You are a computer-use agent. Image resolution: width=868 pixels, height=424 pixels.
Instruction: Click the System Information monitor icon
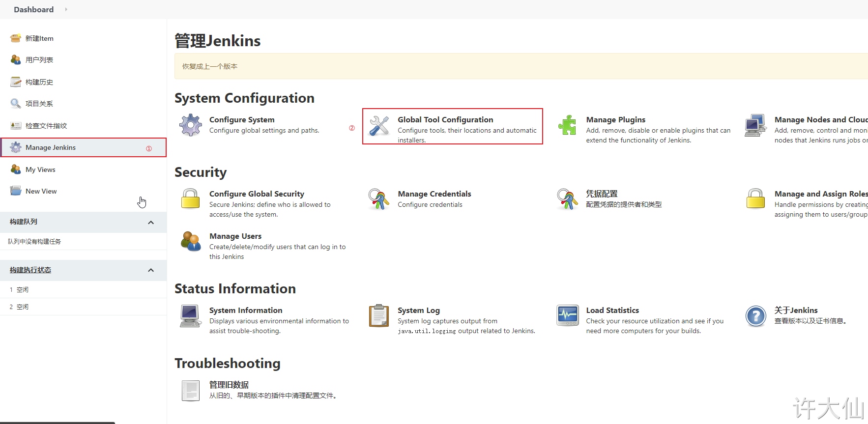pos(191,316)
